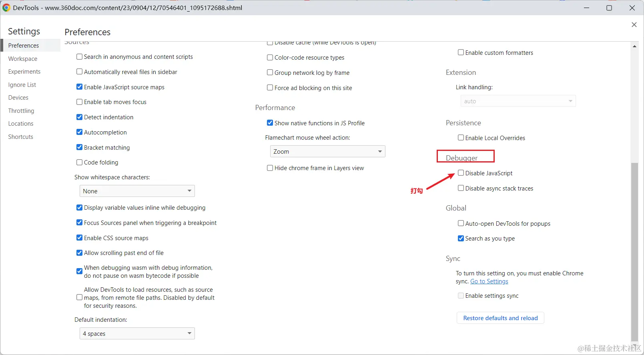This screenshot has height=355, width=644.
Task: Go to the Shortcuts settings tab
Action: [21, 137]
